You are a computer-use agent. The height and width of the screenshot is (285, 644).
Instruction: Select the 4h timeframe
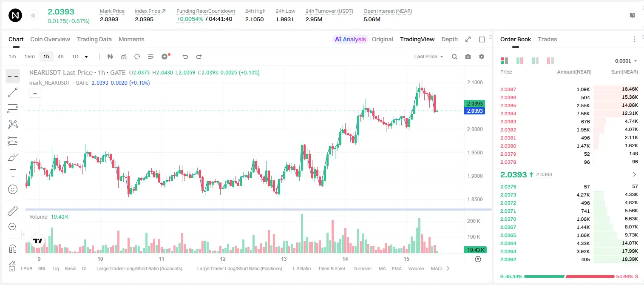pos(61,57)
